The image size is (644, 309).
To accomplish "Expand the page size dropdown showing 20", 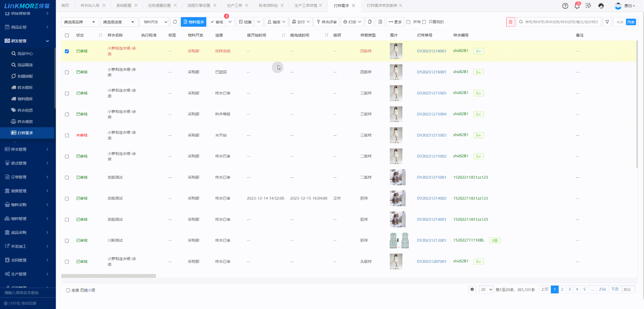I will (x=486, y=289).
